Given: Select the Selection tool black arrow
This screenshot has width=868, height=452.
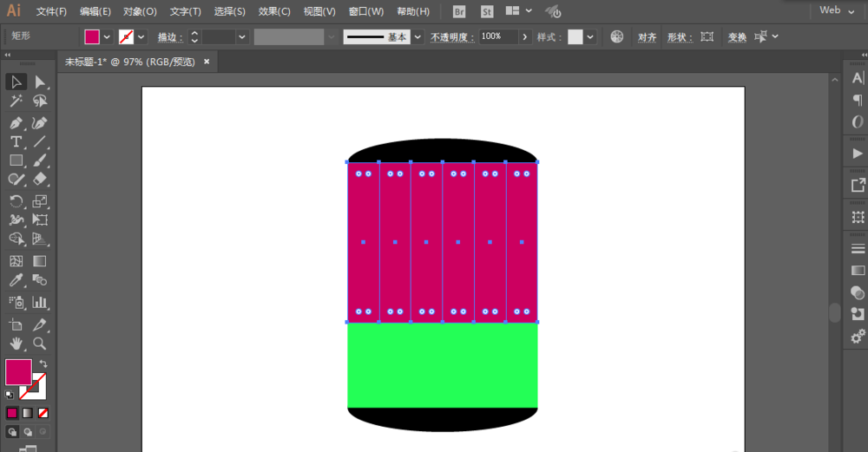Looking at the screenshot, I should pyautogui.click(x=16, y=82).
